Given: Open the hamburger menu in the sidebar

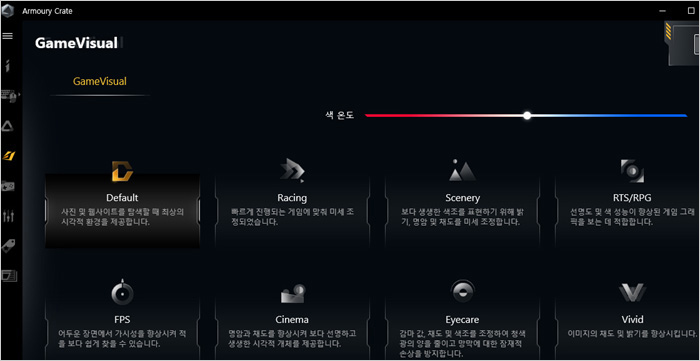Looking at the screenshot, I should pyautogui.click(x=8, y=36).
